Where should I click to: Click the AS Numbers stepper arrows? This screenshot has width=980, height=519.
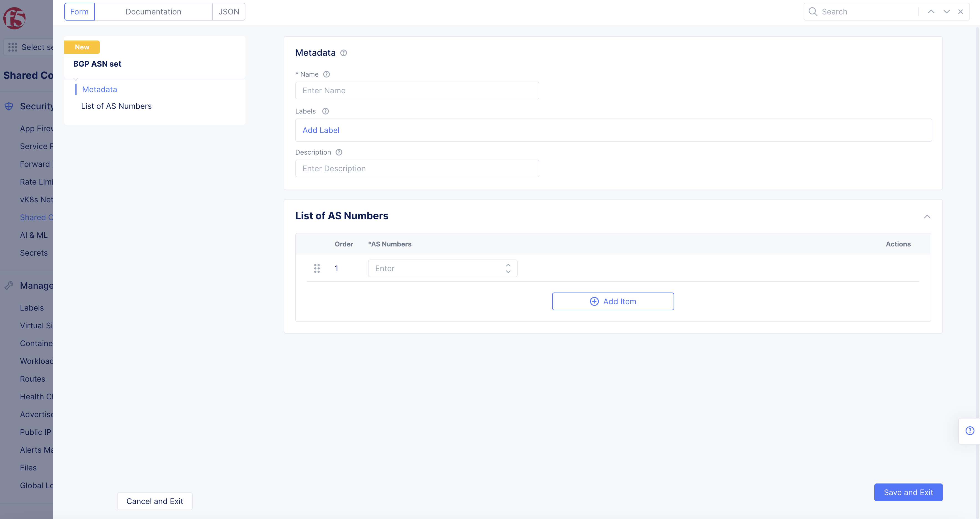pos(508,268)
